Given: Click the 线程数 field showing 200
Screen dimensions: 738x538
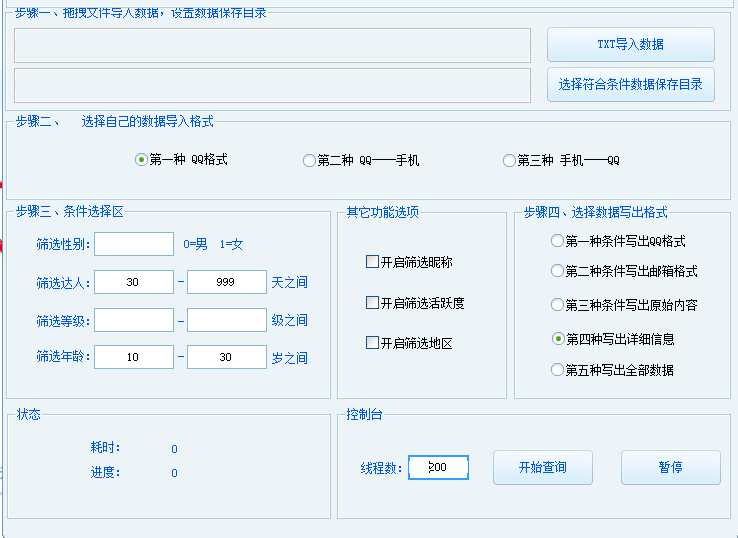Looking at the screenshot, I should [438, 467].
